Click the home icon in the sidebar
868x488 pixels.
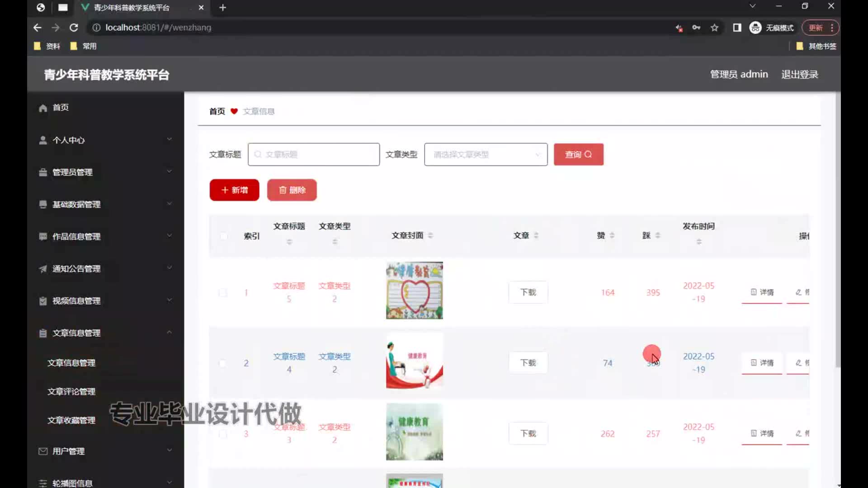pos(43,108)
